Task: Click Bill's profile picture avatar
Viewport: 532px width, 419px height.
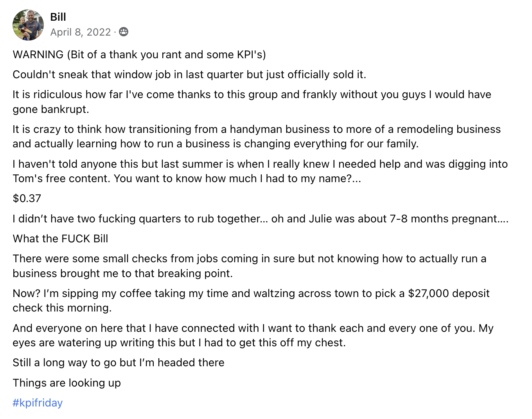Action: [x=28, y=25]
